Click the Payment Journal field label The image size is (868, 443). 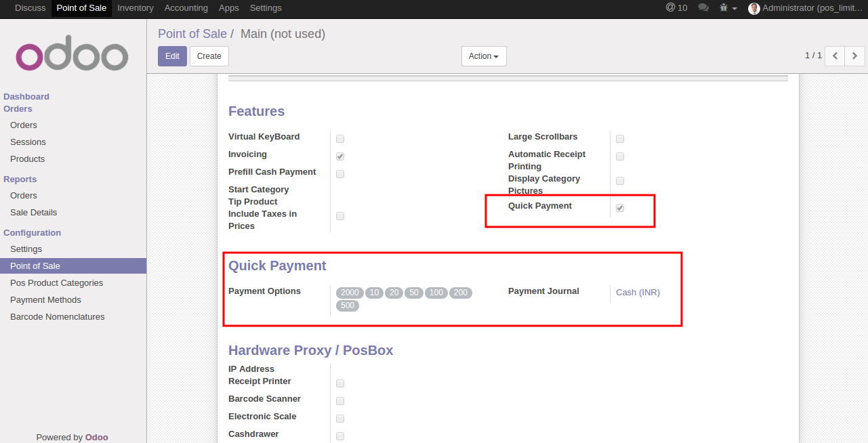coord(543,291)
